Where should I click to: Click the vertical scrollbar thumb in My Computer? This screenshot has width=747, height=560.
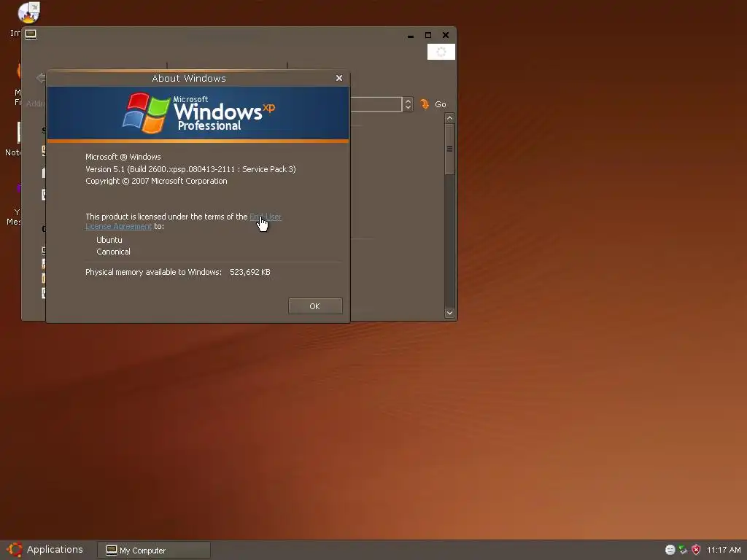449,149
